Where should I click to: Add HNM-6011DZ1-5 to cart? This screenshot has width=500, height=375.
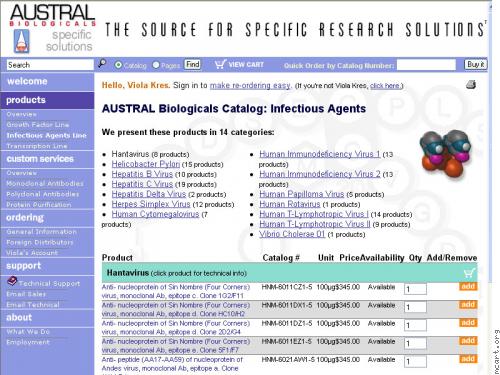468,323
